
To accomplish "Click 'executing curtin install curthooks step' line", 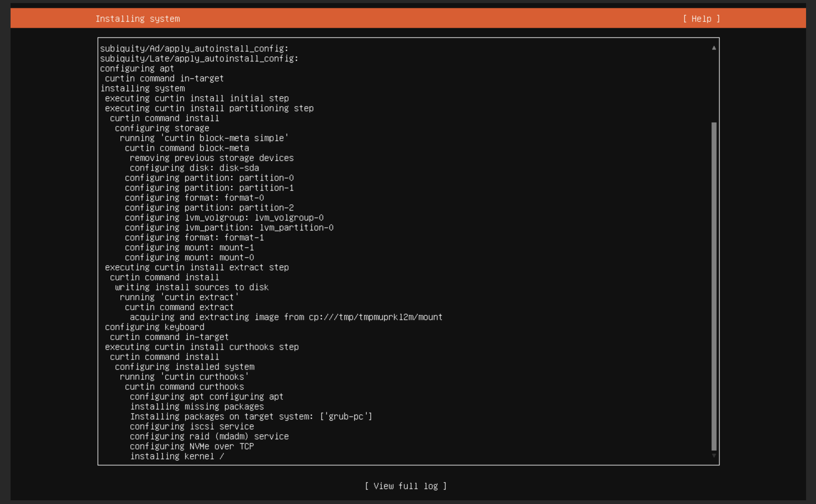I will [202, 347].
